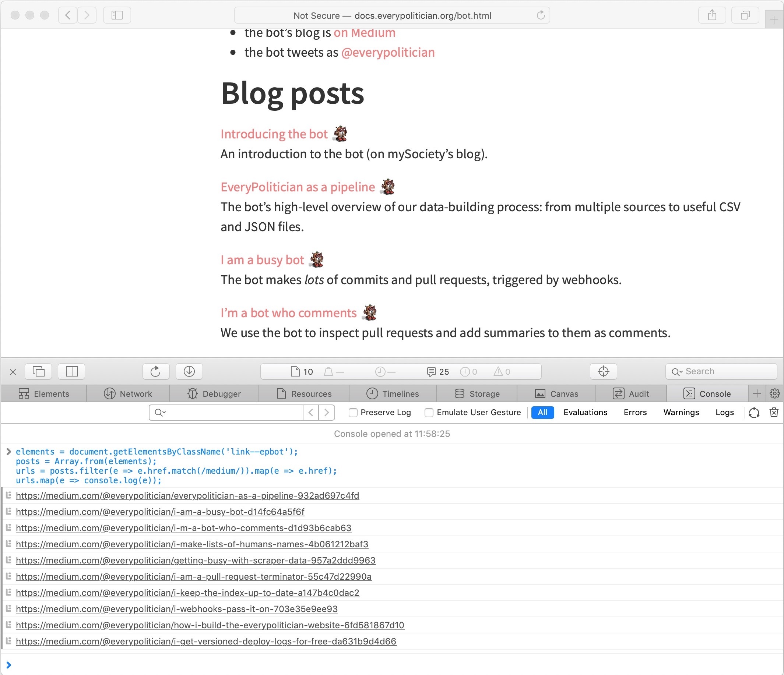The width and height of the screenshot is (784, 675).
Task: Open the Resources tab
Action: (304, 394)
